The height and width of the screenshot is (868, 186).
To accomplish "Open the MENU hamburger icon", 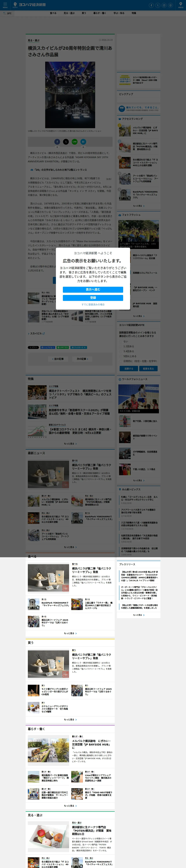I will click(x=5, y=5).
